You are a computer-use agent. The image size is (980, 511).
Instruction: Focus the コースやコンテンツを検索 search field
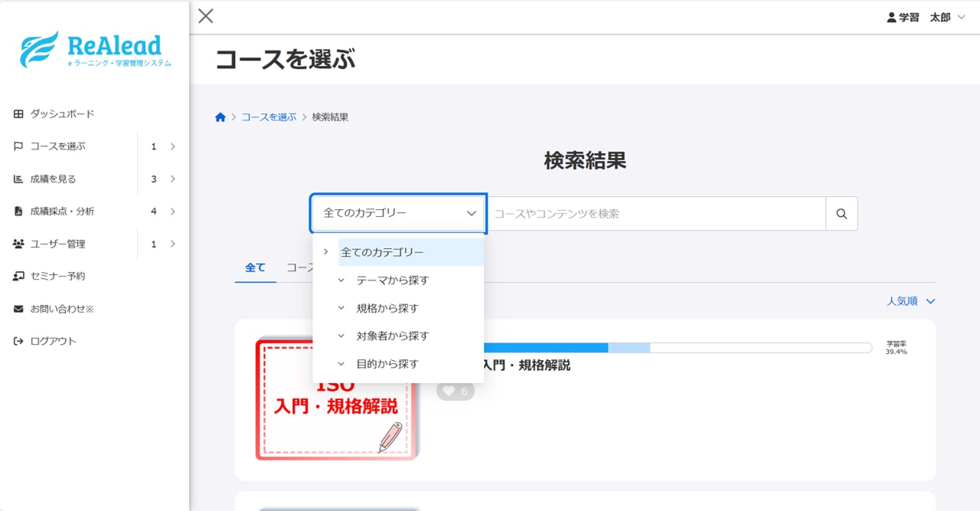[x=656, y=214]
